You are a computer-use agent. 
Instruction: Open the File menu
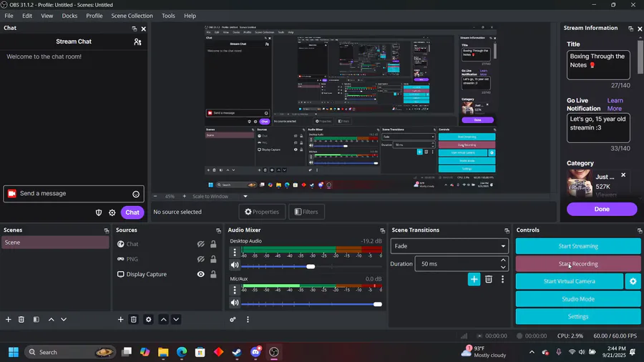[x=9, y=16]
